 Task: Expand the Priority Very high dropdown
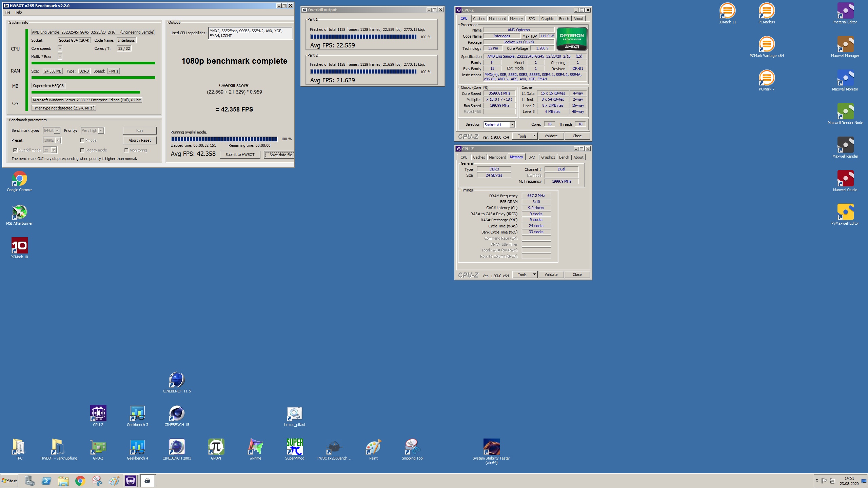[x=101, y=130]
